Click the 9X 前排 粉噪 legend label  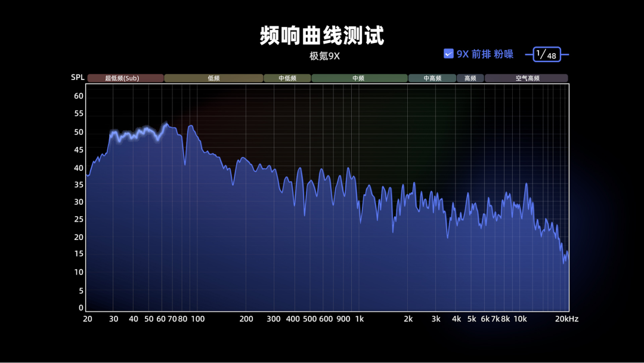click(485, 54)
